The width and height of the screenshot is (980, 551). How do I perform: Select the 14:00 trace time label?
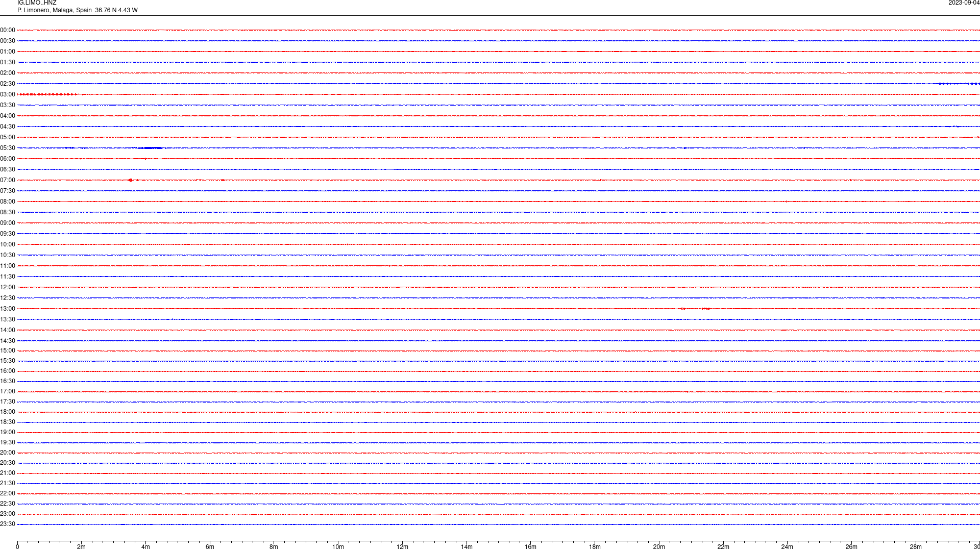tap(8, 330)
